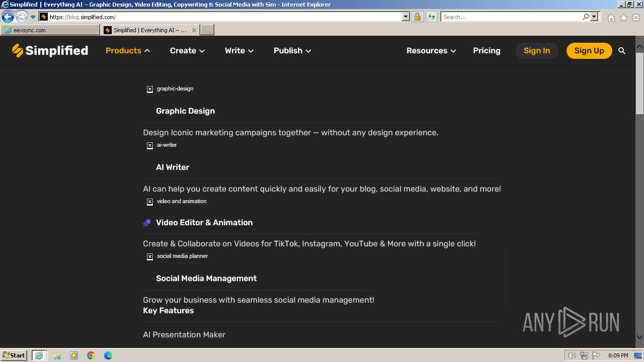Open the address bar history dropdown
Screen dimensions: 644x362
click(406, 17)
